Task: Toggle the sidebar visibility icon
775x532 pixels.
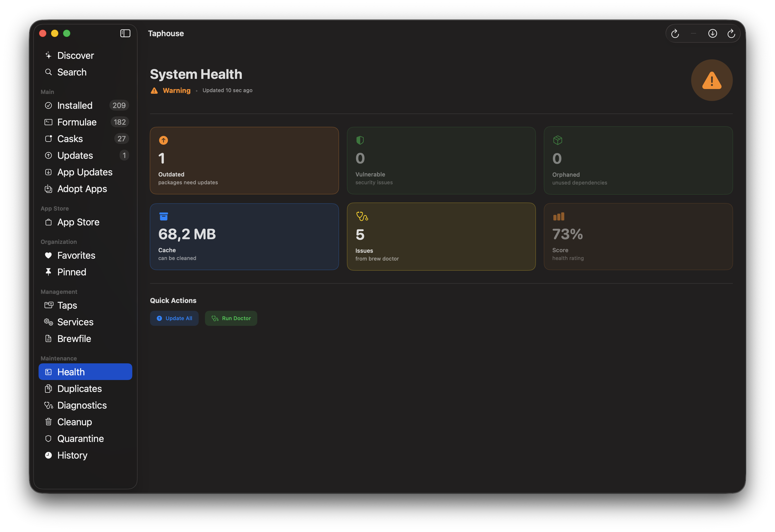Action: 125,33
